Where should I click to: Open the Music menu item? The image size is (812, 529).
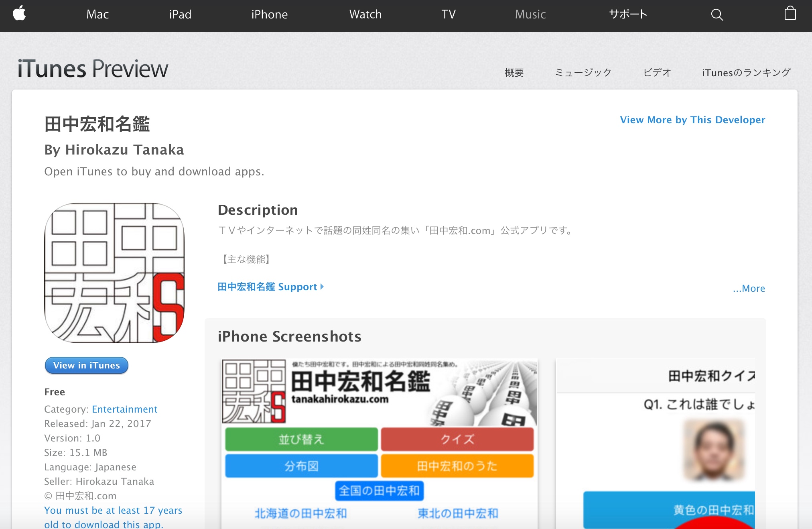pyautogui.click(x=530, y=14)
